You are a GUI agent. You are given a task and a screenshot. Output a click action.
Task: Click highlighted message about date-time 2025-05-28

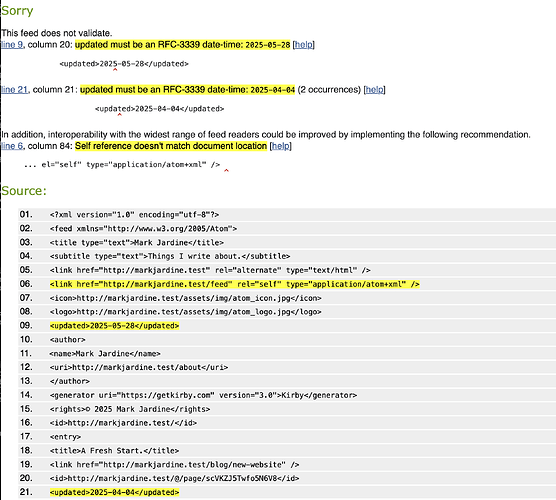(183, 45)
